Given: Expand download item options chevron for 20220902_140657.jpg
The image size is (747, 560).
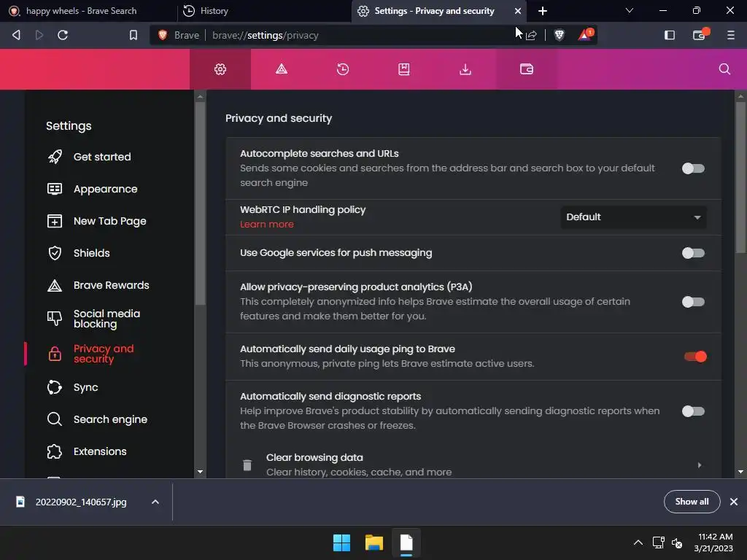Looking at the screenshot, I should point(155,502).
